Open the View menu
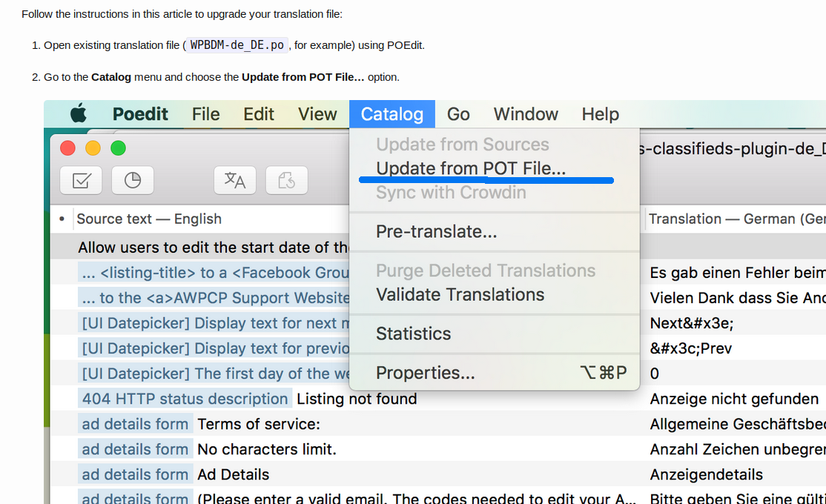Viewport: 826px width, 504px height. (x=317, y=113)
